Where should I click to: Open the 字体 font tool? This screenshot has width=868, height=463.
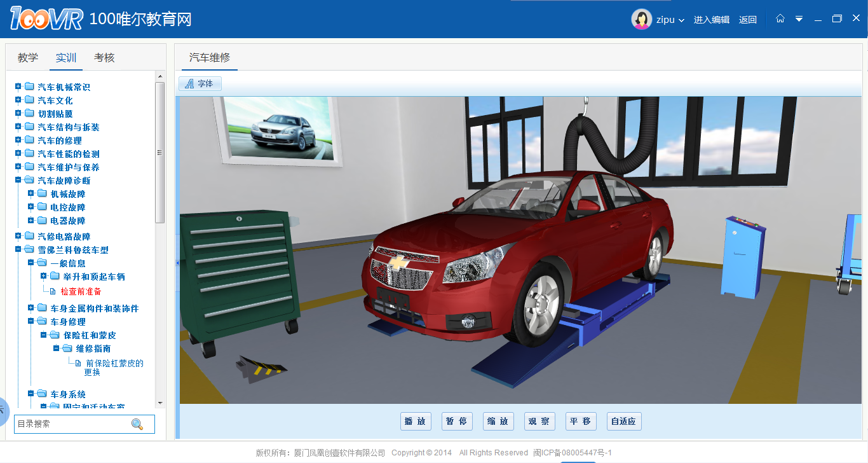coord(200,83)
